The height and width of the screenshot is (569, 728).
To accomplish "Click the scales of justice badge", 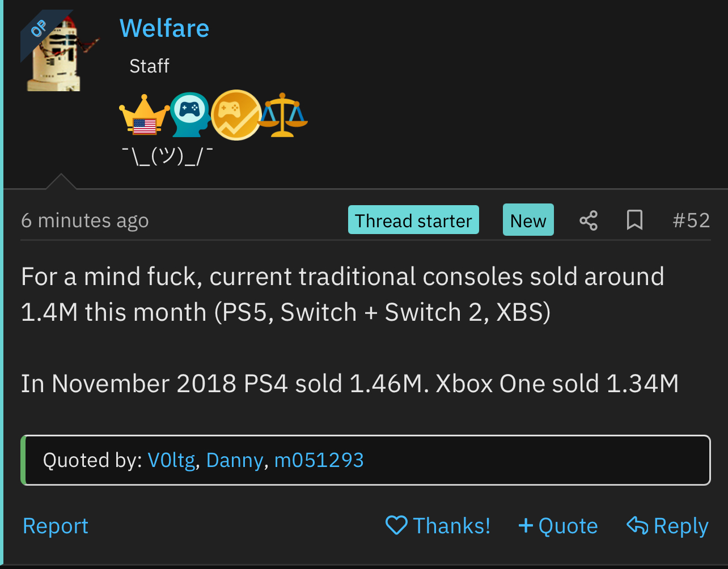I will pos(283,116).
